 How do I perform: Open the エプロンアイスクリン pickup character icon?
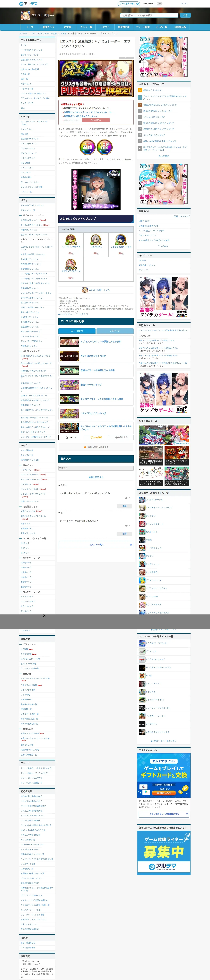tap(71, 264)
